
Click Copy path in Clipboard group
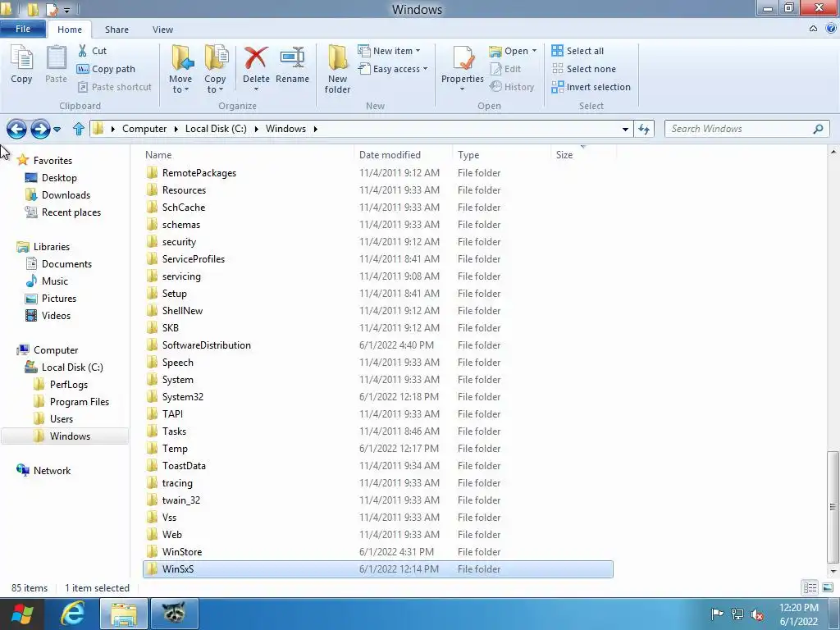coord(106,69)
